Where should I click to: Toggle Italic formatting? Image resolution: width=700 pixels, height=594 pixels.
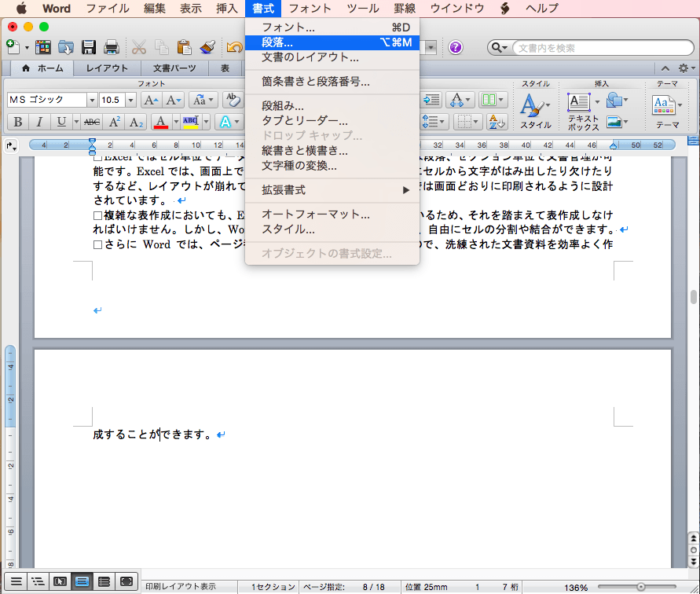click(39, 122)
